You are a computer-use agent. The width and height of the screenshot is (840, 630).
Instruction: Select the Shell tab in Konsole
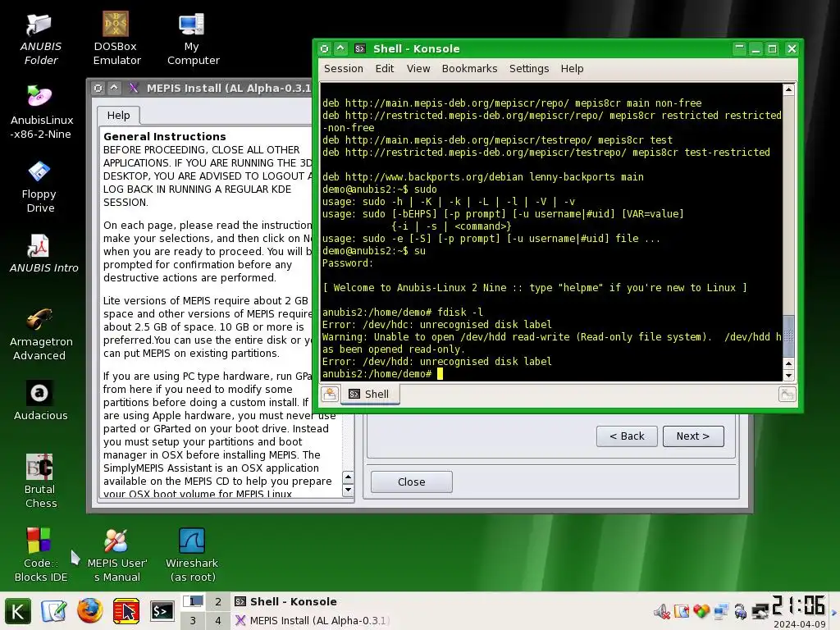370,395
